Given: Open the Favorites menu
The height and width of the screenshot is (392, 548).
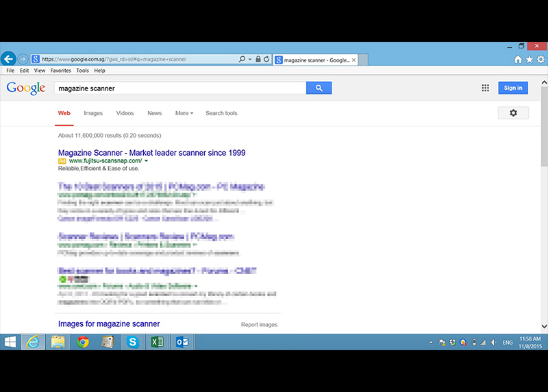Looking at the screenshot, I should 60,71.
